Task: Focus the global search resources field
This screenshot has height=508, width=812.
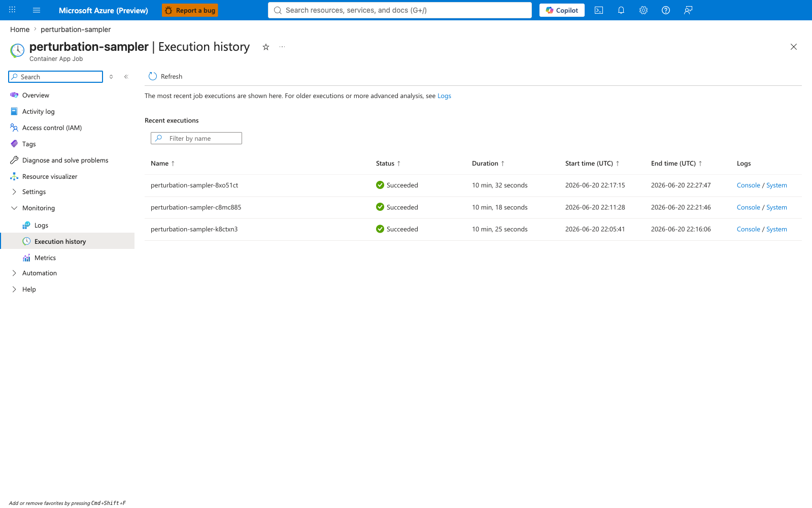Action: tap(400, 10)
